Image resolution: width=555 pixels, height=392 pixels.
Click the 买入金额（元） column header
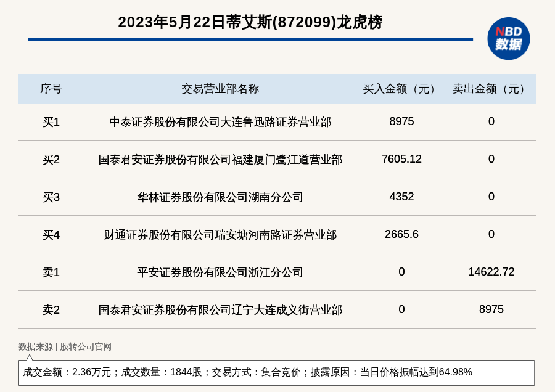(x=401, y=89)
